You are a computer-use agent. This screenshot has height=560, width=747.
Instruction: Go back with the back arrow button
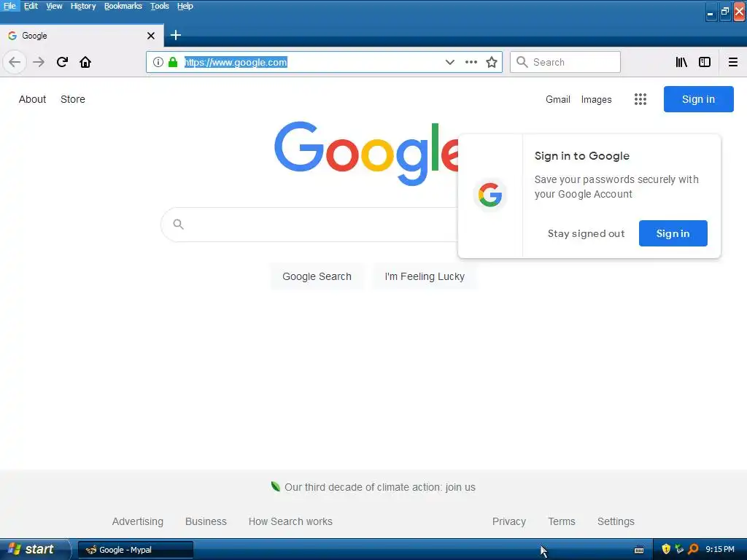pos(15,63)
